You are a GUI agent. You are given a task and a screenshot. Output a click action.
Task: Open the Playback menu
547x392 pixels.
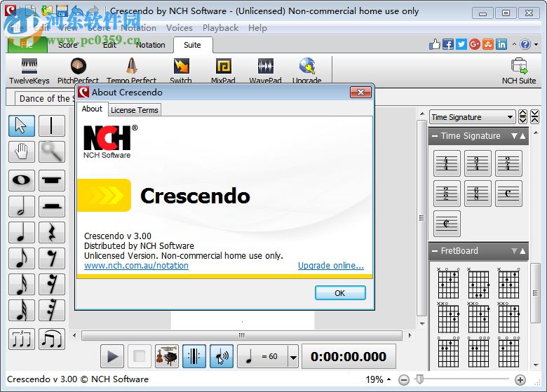(x=220, y=28)
